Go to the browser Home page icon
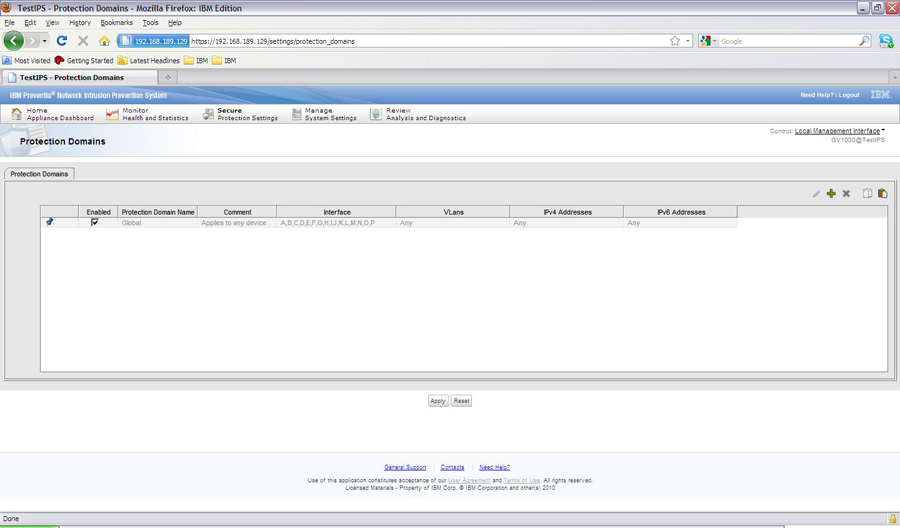 (104, 41)
